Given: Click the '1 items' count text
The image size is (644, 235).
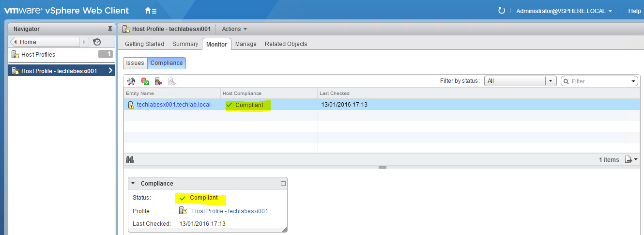Looking at the screenshot, I should [609, 160].
